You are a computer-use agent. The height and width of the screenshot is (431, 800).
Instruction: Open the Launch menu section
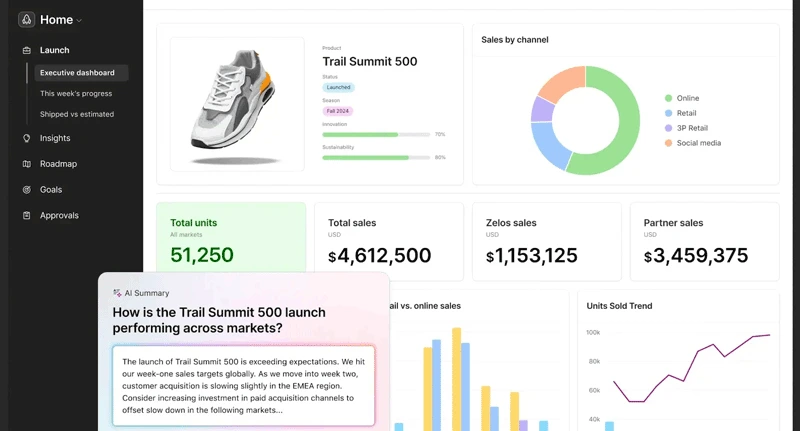coord(55,50)
